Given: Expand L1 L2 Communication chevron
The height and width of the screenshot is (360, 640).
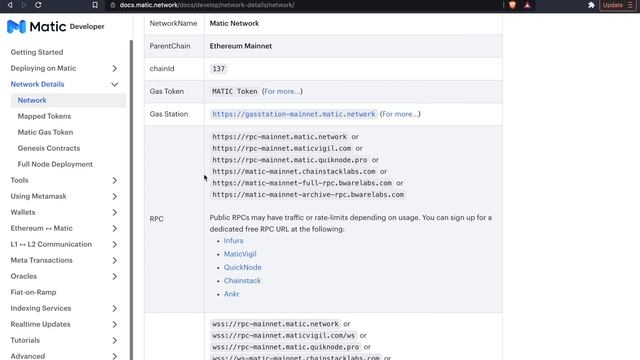Looking at the screenshot, I should tap(115, 244).
